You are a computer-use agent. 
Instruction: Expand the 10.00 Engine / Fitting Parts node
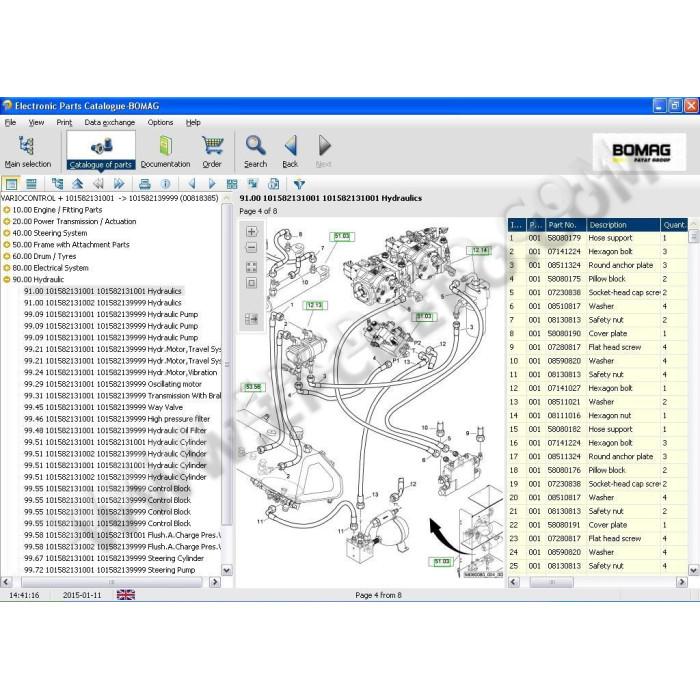click(x=7, y=210)
